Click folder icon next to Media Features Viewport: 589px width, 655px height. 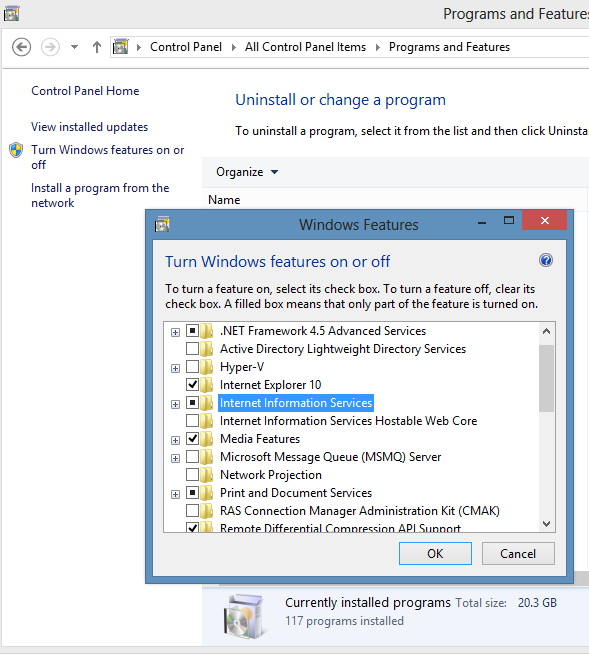pos(207,439)
